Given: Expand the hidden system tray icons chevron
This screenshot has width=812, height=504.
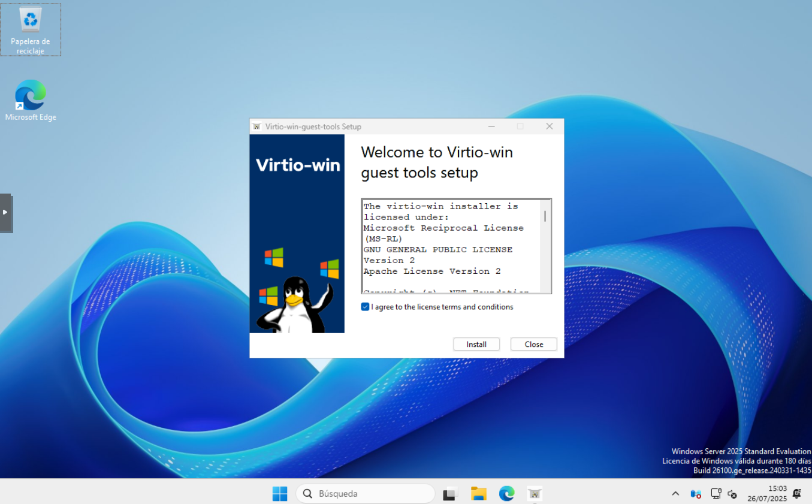Looking at the screenshot, I should [x=675, y=494].
